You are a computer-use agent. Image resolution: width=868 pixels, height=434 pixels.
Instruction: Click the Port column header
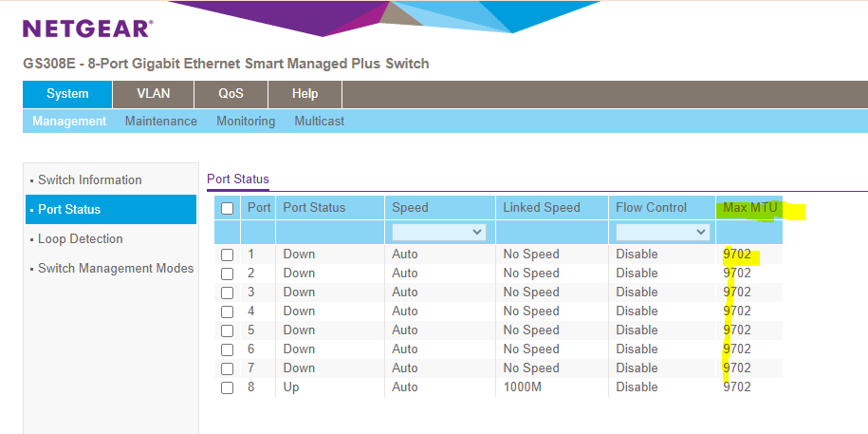point(259,208)
